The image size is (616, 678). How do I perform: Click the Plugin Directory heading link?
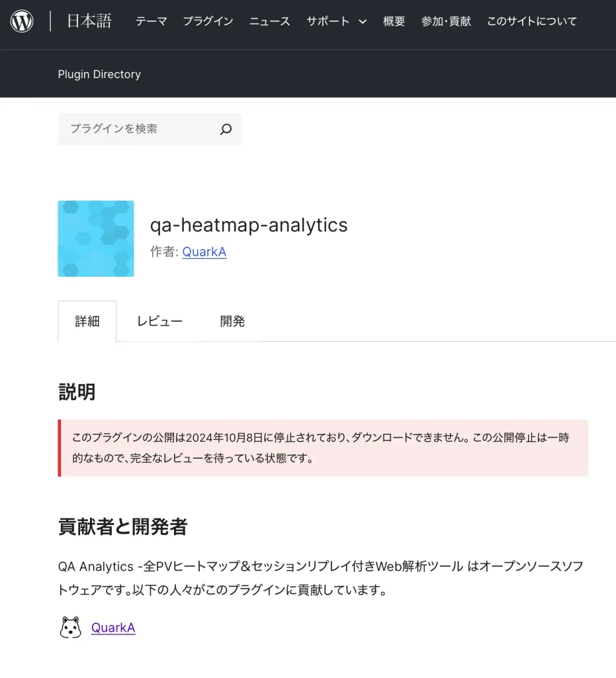pyautogui.click(x=99, y=74)
